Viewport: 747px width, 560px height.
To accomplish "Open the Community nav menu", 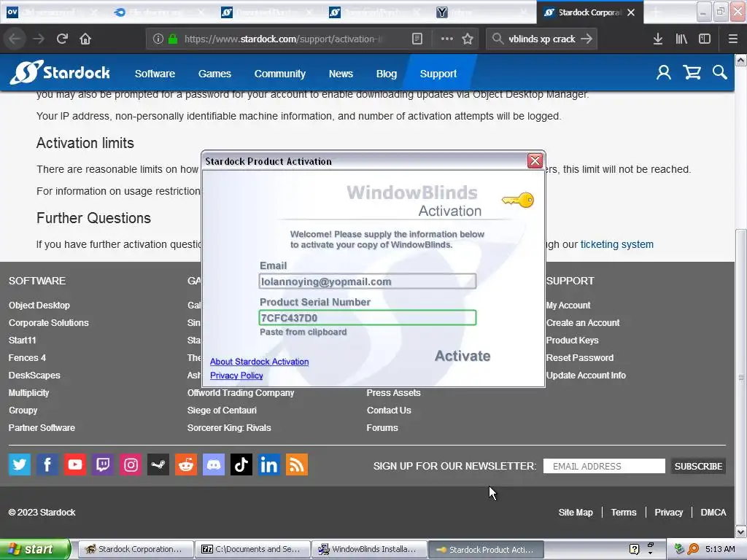I will tap(279, 74).
